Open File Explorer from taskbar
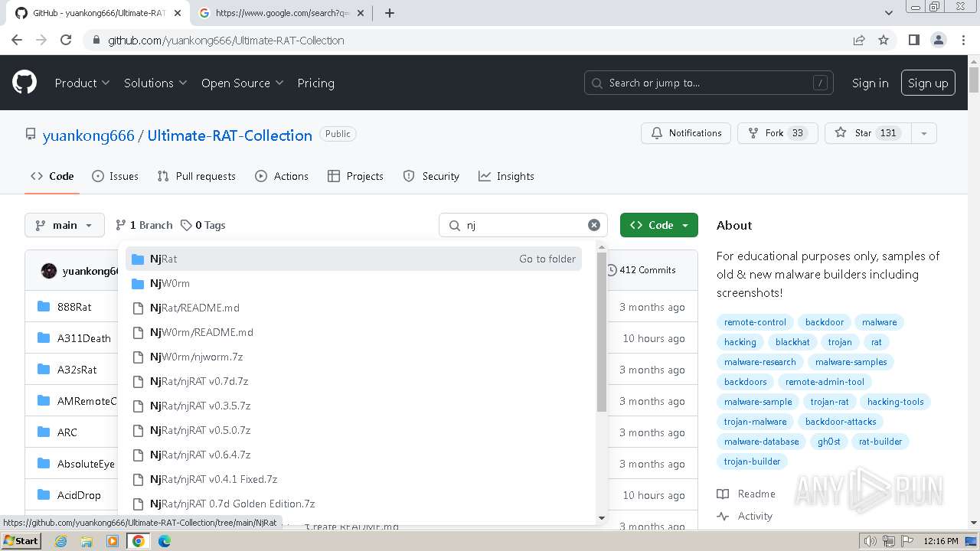The image size is (980, 551). [87, 541]
